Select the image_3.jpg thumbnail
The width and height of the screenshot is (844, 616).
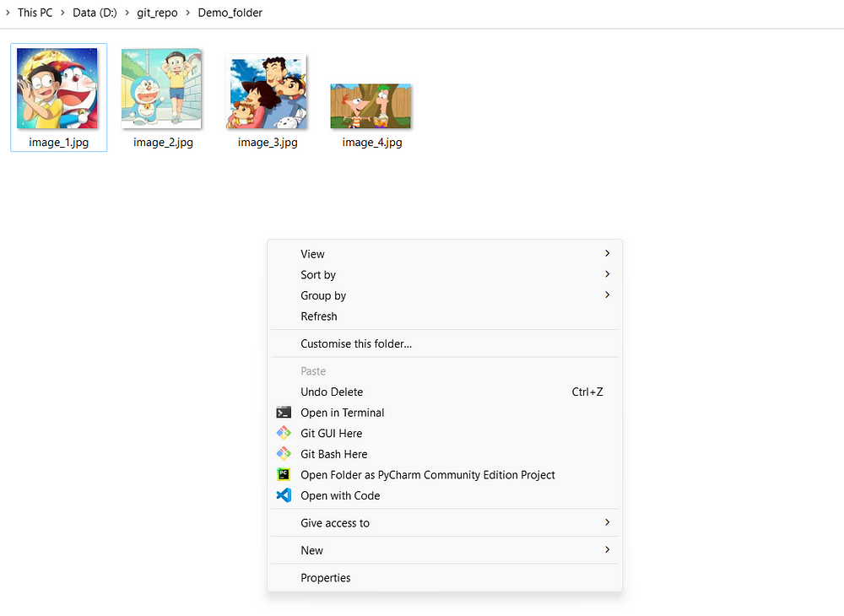267,92
